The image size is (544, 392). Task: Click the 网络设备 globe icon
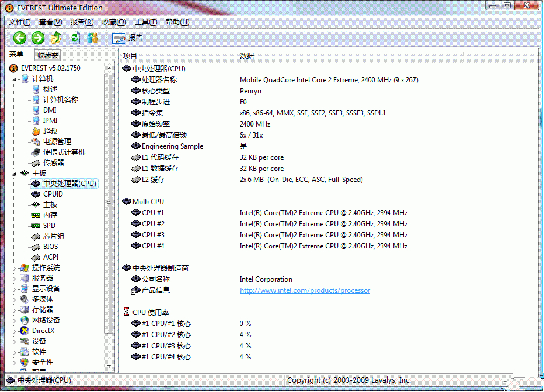(25, 320)
